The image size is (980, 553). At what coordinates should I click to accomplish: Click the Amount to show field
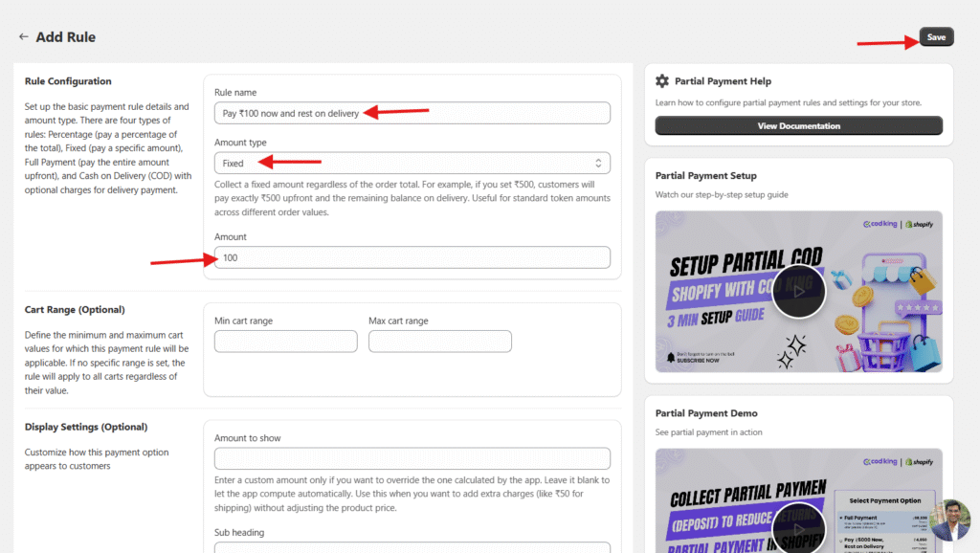click(412, 458)
